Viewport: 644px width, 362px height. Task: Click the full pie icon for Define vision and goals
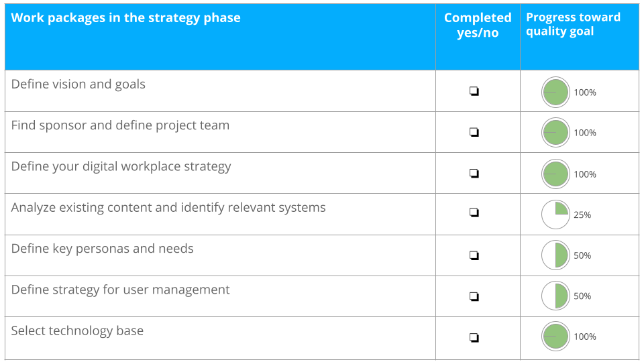pyautogui.click(x=555, y=93)
